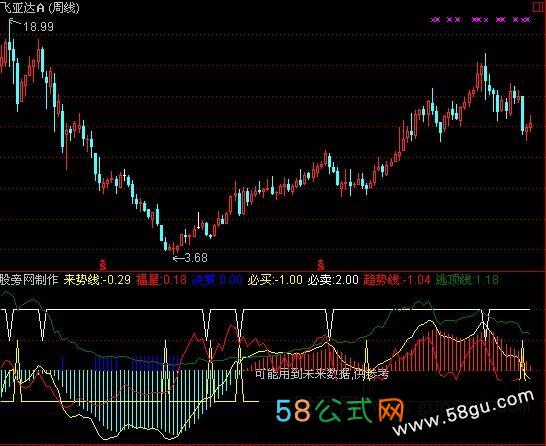Click the left red S marker on time axis
The width and height of the screenshot is (546, 446).
(103, 265)
